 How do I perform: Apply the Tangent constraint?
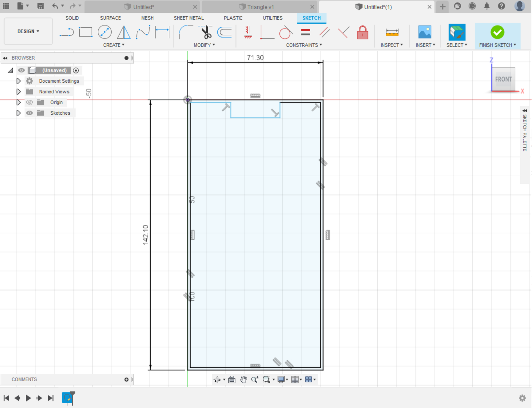(286, 32)
